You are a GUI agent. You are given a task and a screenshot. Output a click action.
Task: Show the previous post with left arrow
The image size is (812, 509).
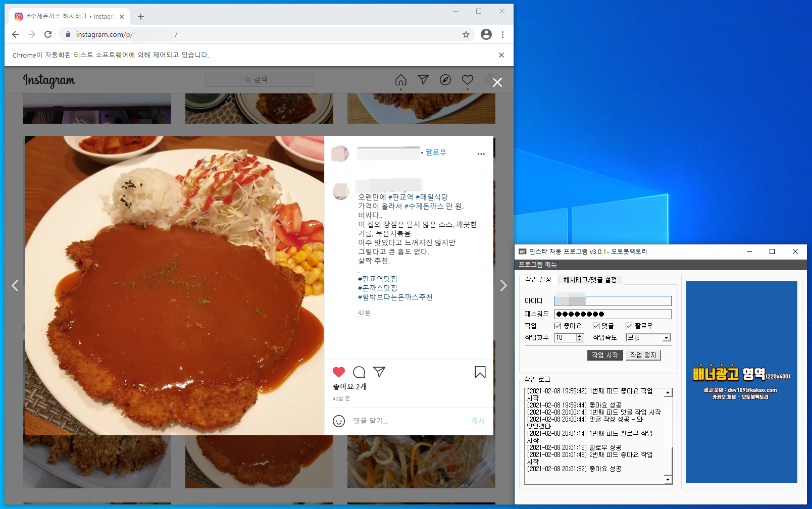15,286
